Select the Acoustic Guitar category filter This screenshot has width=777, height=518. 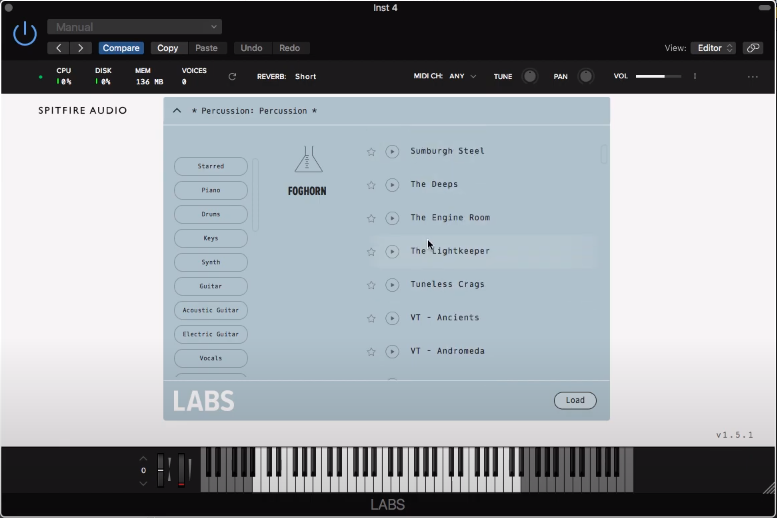click(211, 310)
